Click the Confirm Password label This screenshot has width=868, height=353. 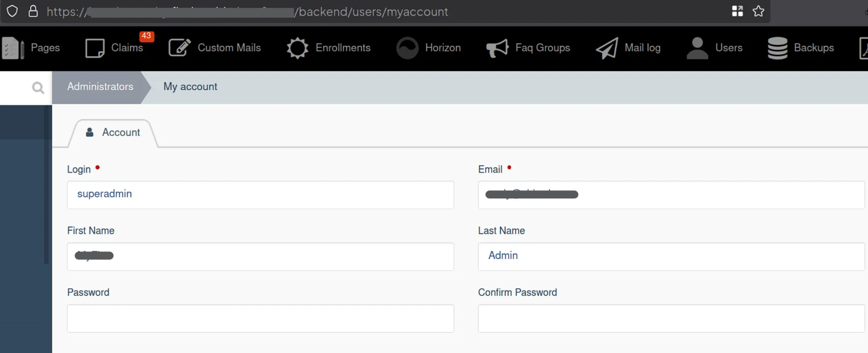coord(518,292)
